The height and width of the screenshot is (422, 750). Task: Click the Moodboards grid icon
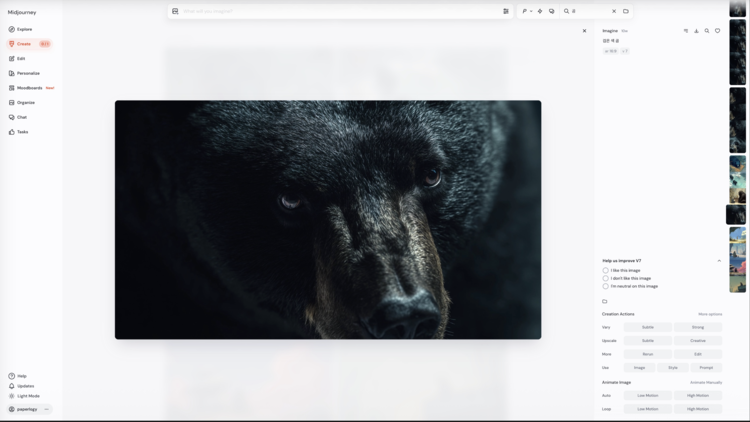(x=11, y=88)
